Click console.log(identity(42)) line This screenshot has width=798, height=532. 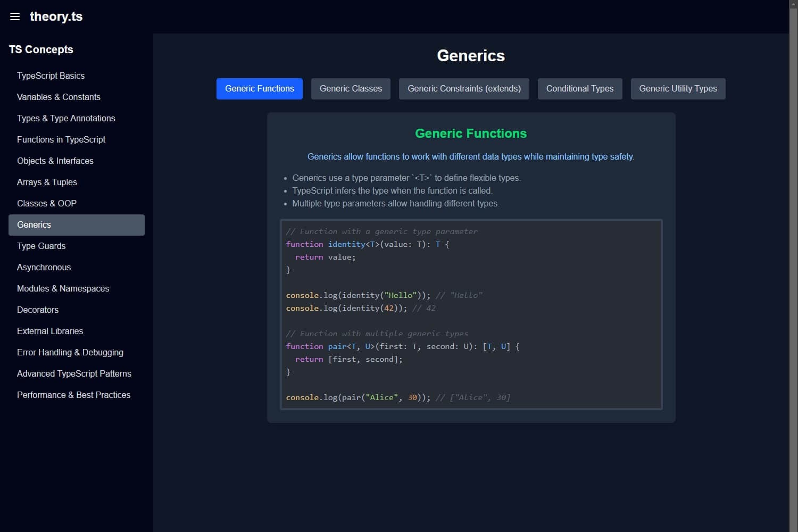(361, 308)
